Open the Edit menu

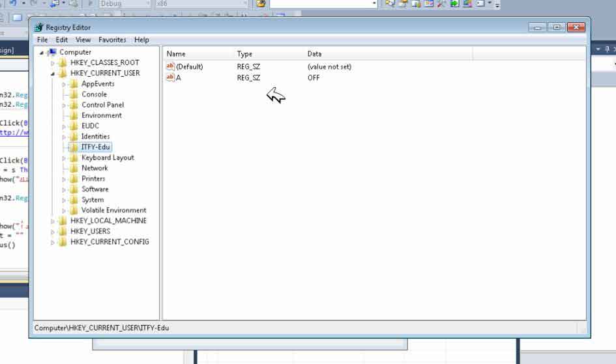click(62, 40)
